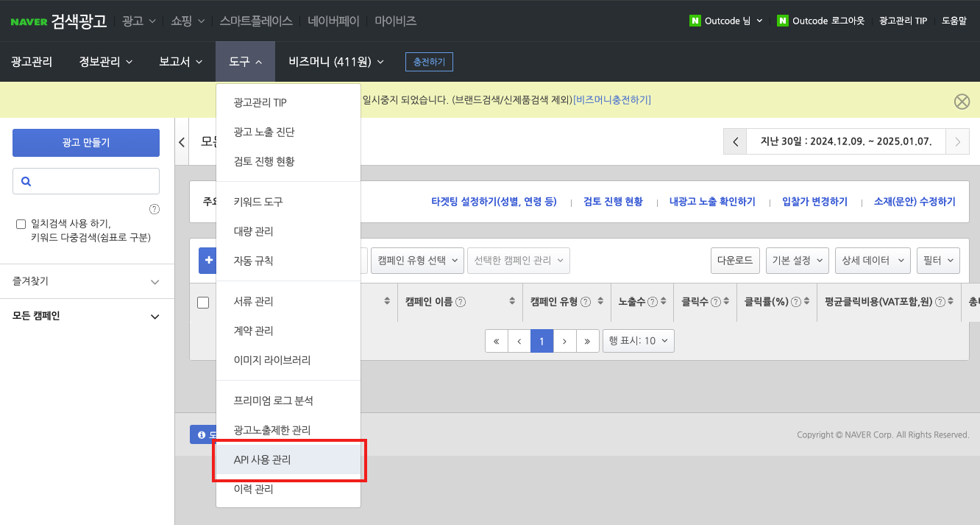Open the 캠페인 유형 선택 dropdown
The width and height of the screenshot is (980, 525).
[x=419, y=260]
